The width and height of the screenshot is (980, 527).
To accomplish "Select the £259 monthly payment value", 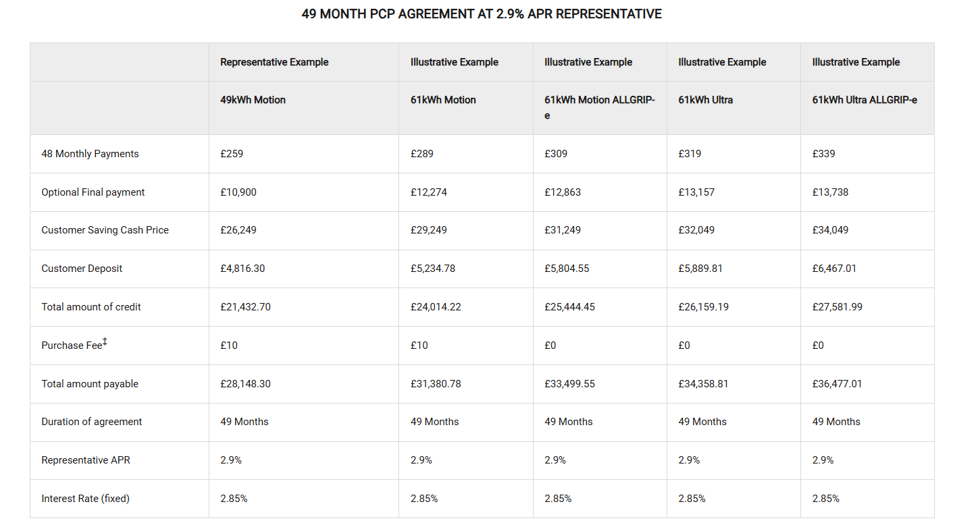I will click(x=232, y=154).
